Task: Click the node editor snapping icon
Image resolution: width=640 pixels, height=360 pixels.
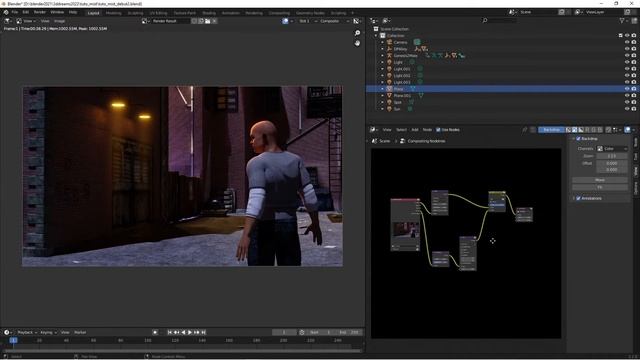Action: pyautogui.click(x=609, y=130)
